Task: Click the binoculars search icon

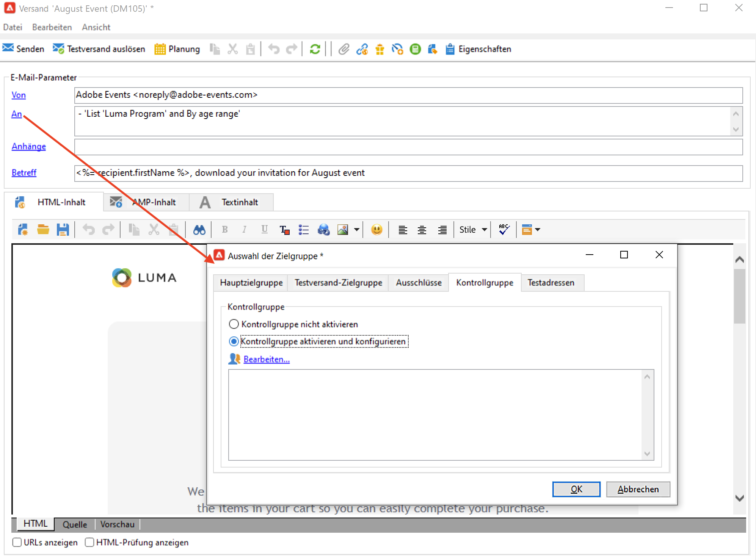Action: coord(199,230)
